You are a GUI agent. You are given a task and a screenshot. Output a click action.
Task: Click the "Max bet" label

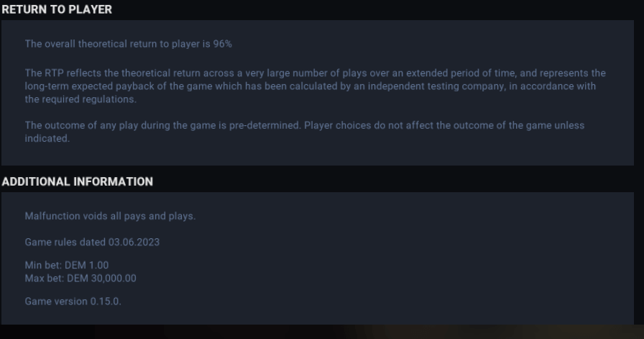[44, 278]
